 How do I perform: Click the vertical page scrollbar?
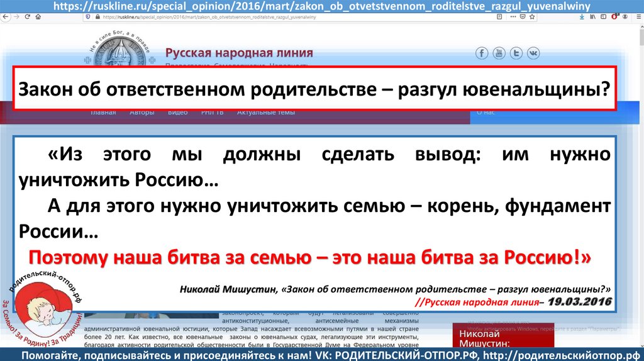[x=640, y=189]
